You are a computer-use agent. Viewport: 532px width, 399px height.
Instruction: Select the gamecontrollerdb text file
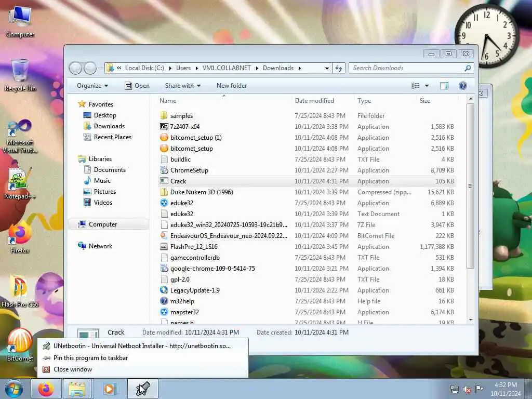click(x=195, y=257)
